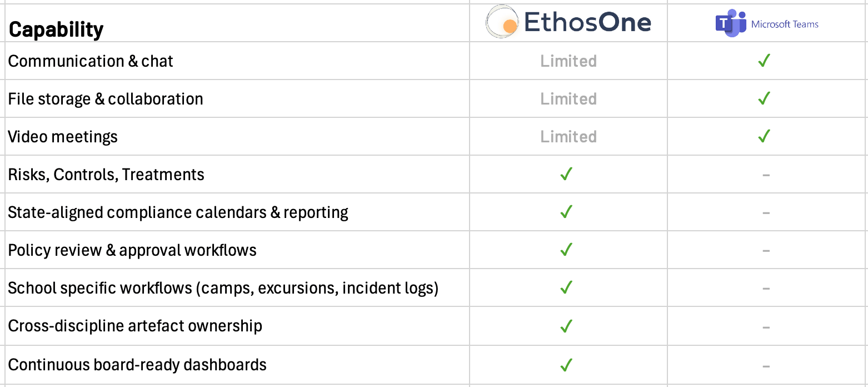The width and height of the screenshot is (868, 387).
Task: Click the EthosOne logo in header
Action: pos(568,23)
